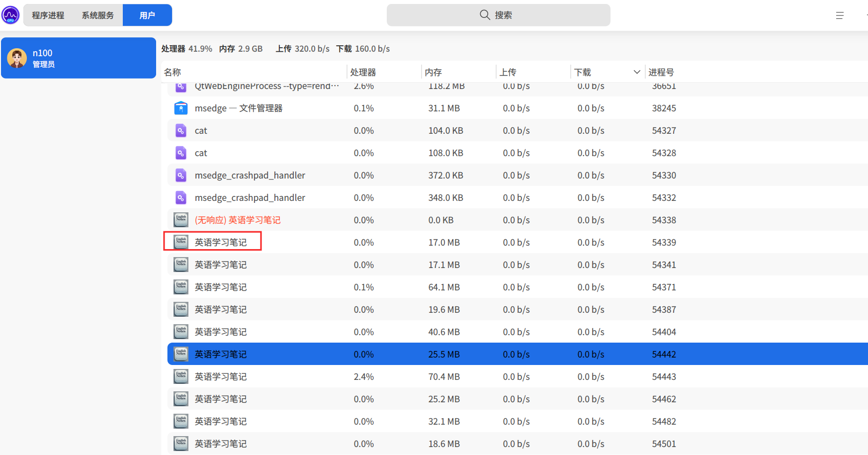Click 英语学习笔记 icon for process 54341
Image resolution: width=868 pixels, height=455 pixels.
point(181,265)
